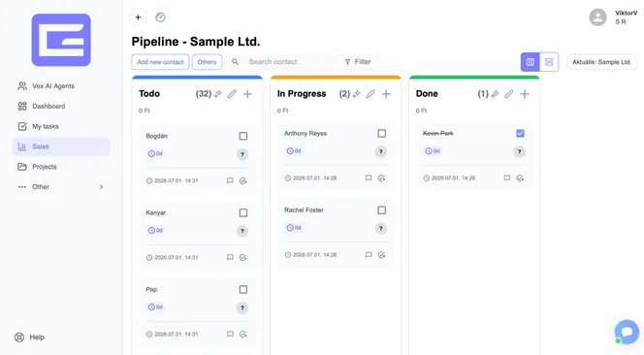Switch to the kanban column view icon
Screen dimensions: 644x355
[531, 62]
